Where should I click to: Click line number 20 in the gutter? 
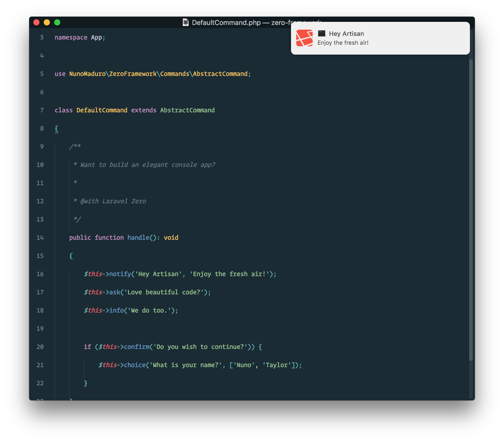[x=40, y=347]
